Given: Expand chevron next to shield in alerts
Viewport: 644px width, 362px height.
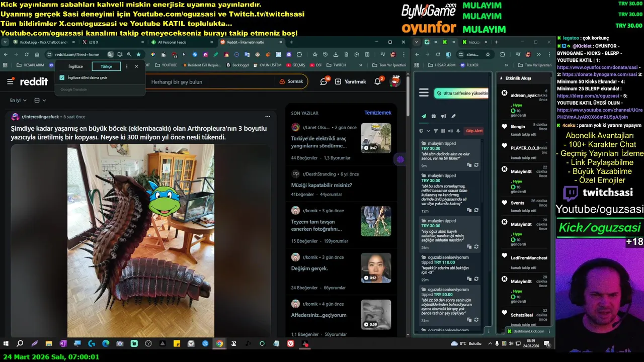Looking at the screenshot, I should click(428, 131).
